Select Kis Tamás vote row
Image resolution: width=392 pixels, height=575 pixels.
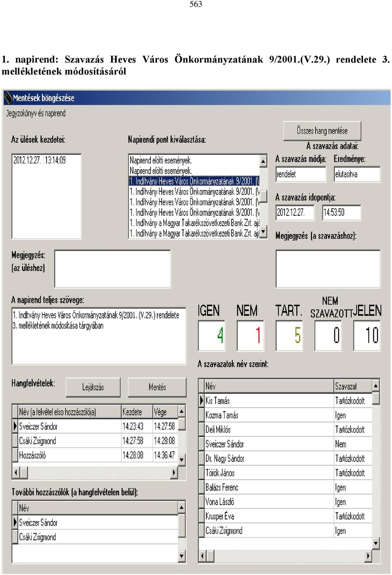coord(288,401)
